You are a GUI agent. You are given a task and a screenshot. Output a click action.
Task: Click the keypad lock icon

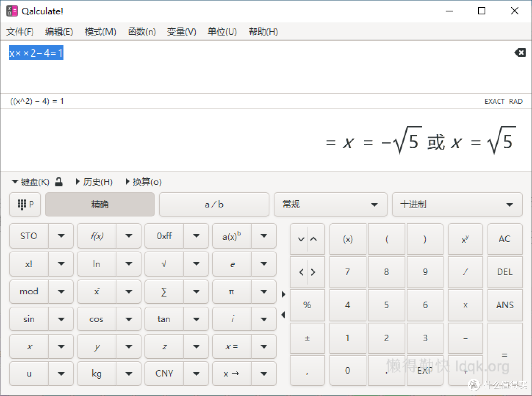click(x=58, y=181)
